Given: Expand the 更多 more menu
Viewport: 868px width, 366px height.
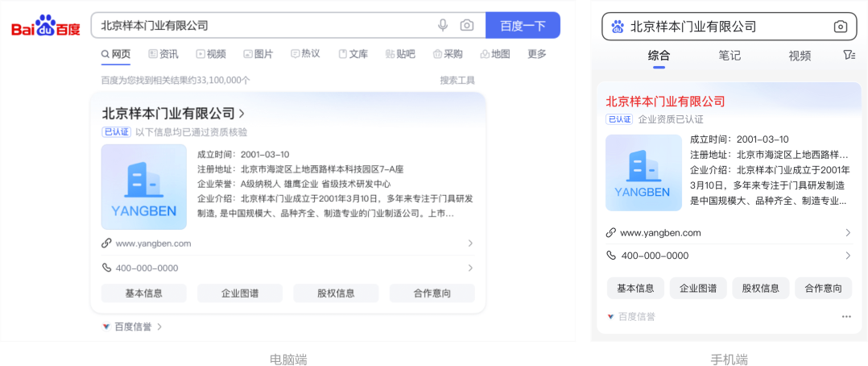Looking at the screenshot, I should pyautogui.click(x=537, y=54).
